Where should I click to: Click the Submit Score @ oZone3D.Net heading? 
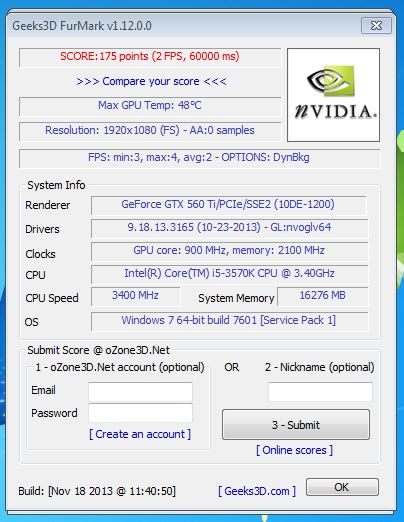click(x=99, y=350)
